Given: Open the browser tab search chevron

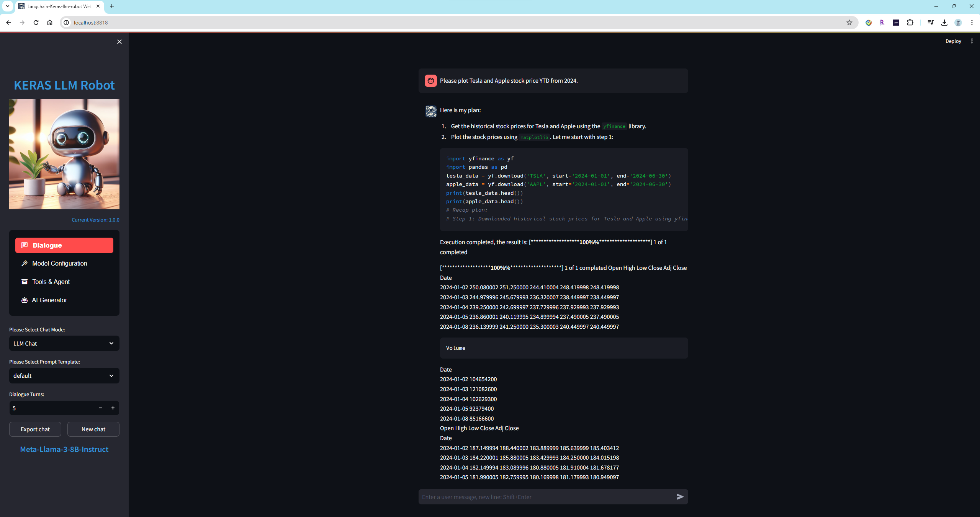Looking at the screenshot, I should click(x=7, y=6).
